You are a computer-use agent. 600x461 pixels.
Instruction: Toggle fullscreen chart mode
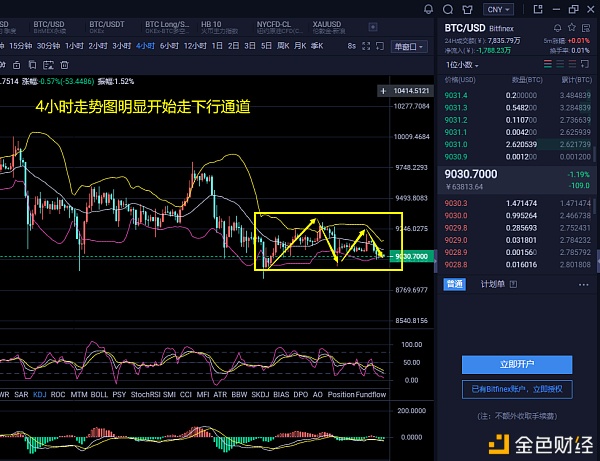(x=366, y=46)
